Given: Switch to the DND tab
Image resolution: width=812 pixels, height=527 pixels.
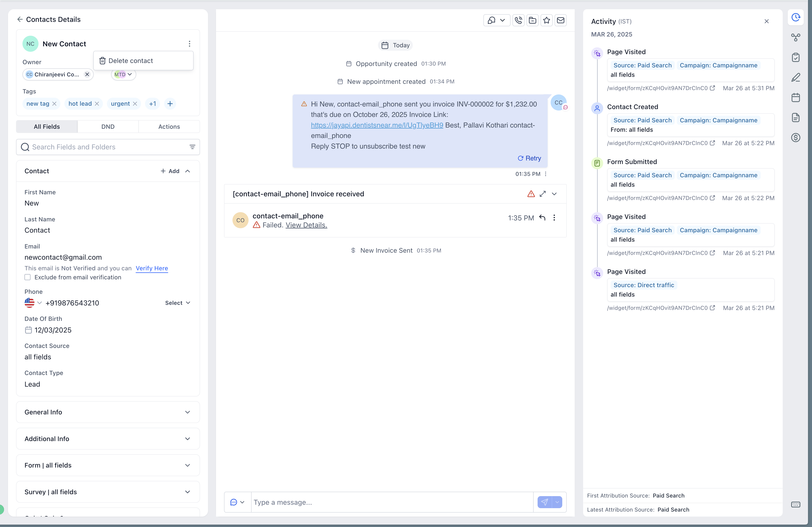Looking at the screenshot, I should 108,127.
